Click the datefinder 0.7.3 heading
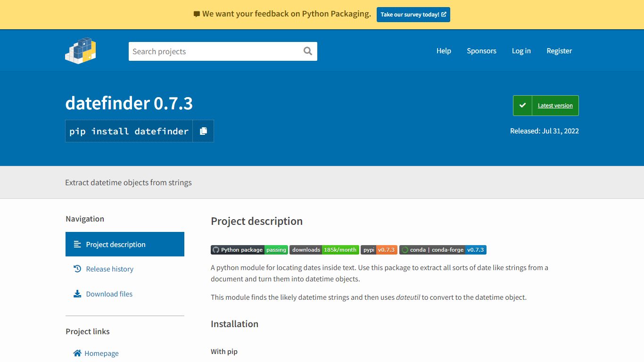Screen dimensions: 644x362 129,103
